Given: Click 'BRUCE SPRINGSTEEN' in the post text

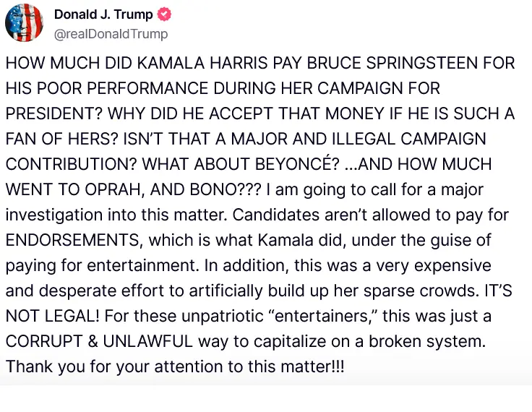Looking at the screenshot, I should (399, 63).
